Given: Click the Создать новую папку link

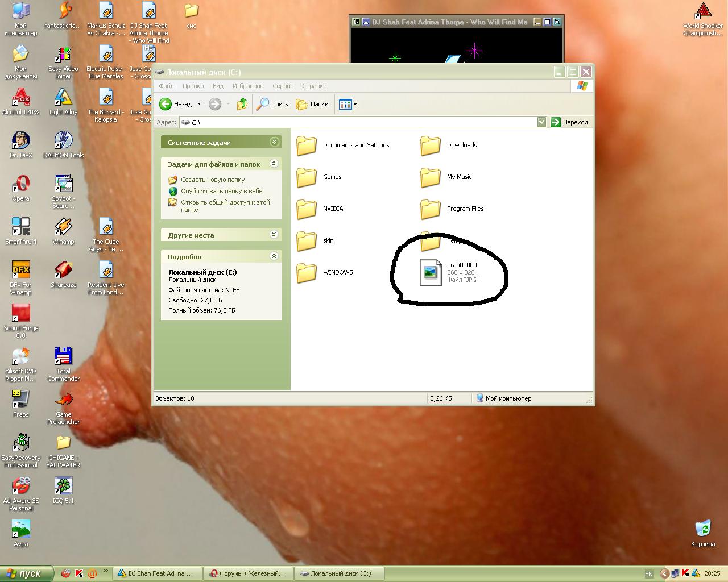Looking at the screenshot, I should tap(213, 180).
